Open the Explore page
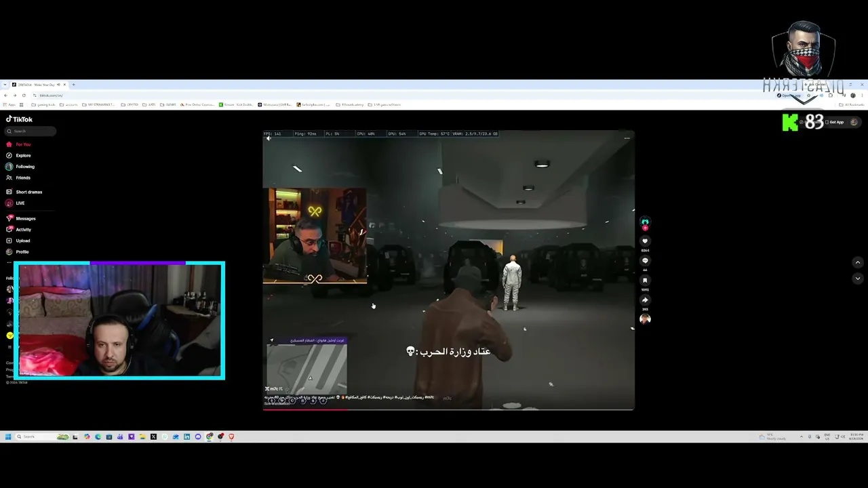Image resolution: width=868 pixels, height=488 pixels. click(x=19, y=155)
